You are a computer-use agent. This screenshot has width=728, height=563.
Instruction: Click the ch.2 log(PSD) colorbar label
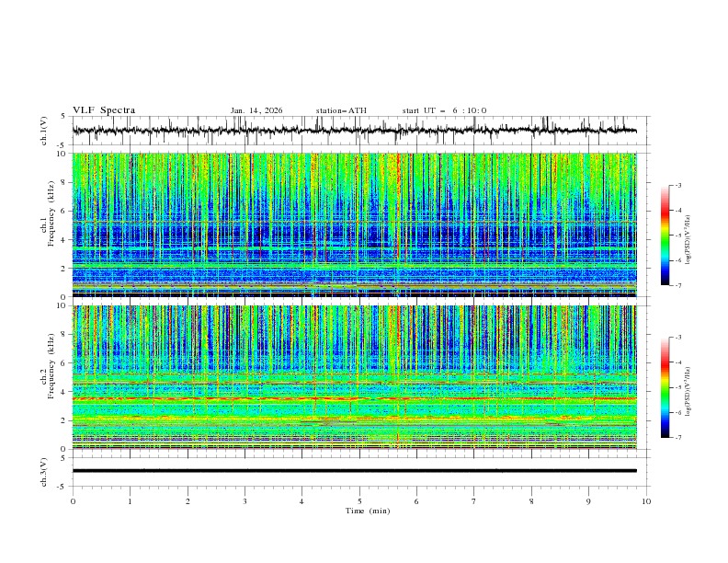tap(688, 392)
